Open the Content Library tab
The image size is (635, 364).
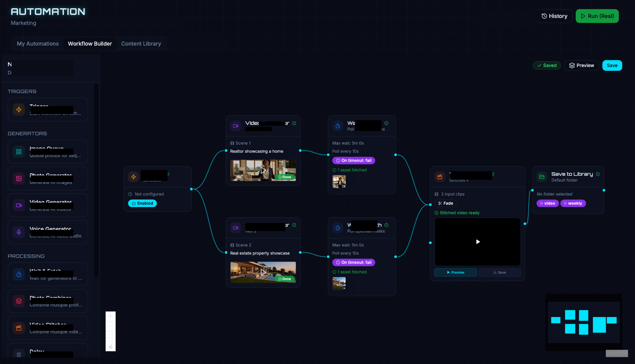141,44
